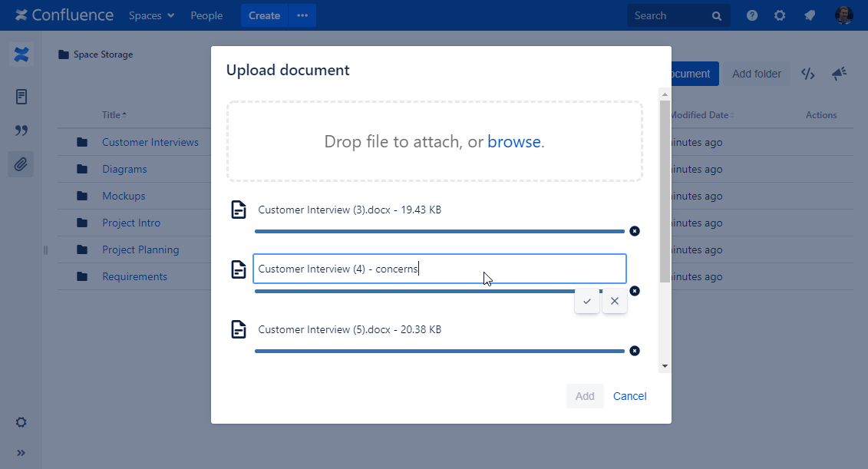Image resolution: width=868 pixels, height=469 pixels.
Task: Click the megaphone announcement icon
Action: click(x=839, y=74)
